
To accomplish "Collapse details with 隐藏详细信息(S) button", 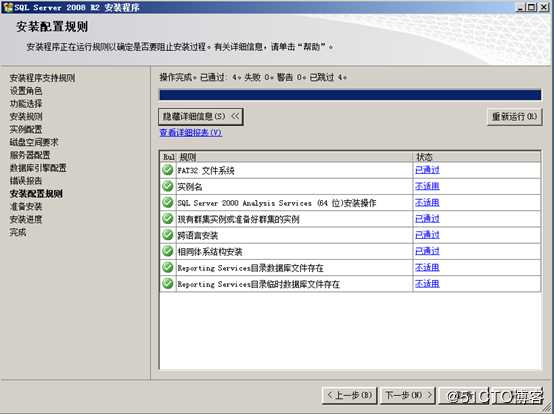I will [x=201, y=117].
